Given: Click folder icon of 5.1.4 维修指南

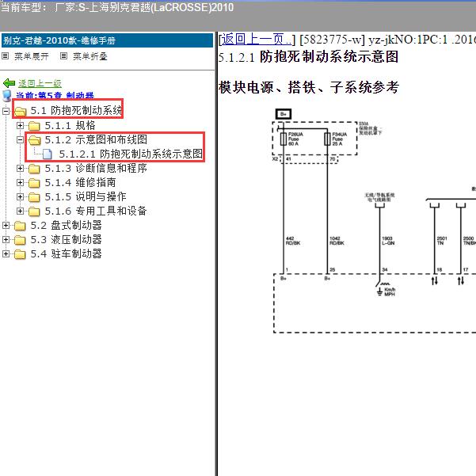Looking at the screenshot, I should (x=34, y=182).
